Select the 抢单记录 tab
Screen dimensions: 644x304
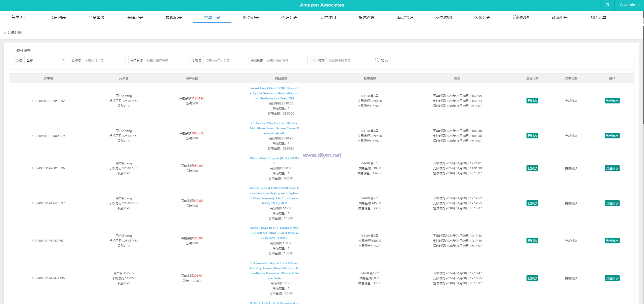[212, 17]
